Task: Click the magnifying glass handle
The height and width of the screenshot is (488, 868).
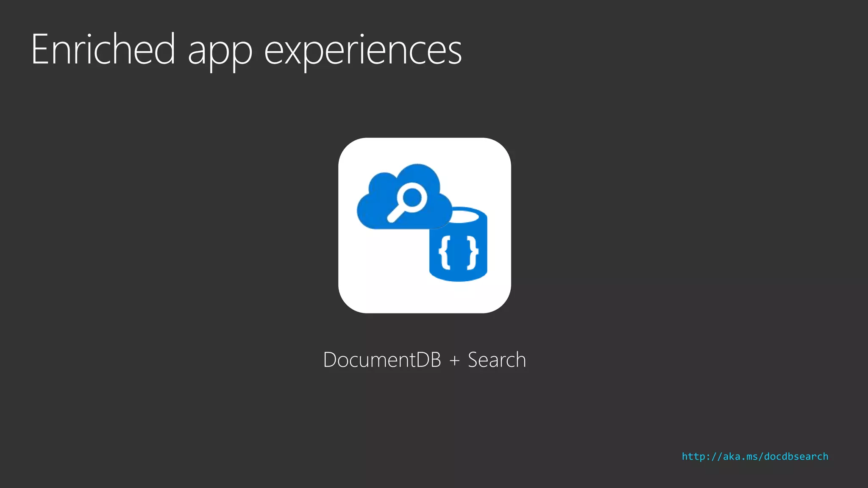Action: pos(395,216)
